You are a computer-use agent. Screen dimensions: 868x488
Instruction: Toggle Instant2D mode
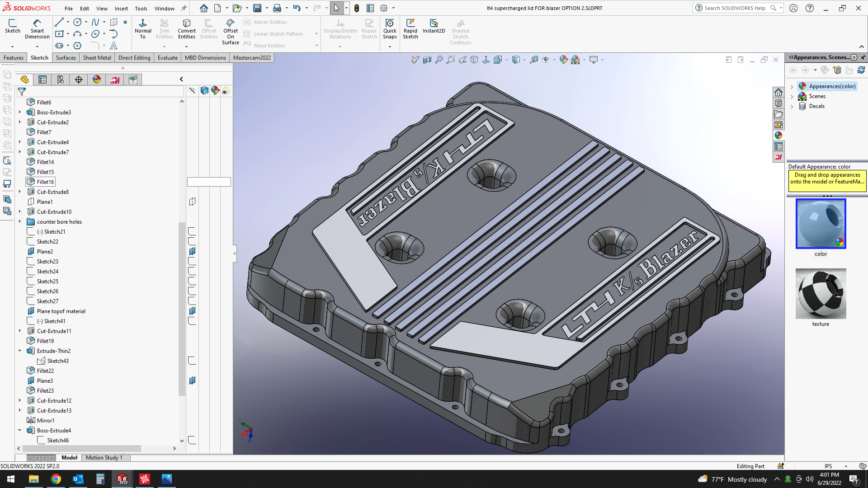[x=434, y=26]
